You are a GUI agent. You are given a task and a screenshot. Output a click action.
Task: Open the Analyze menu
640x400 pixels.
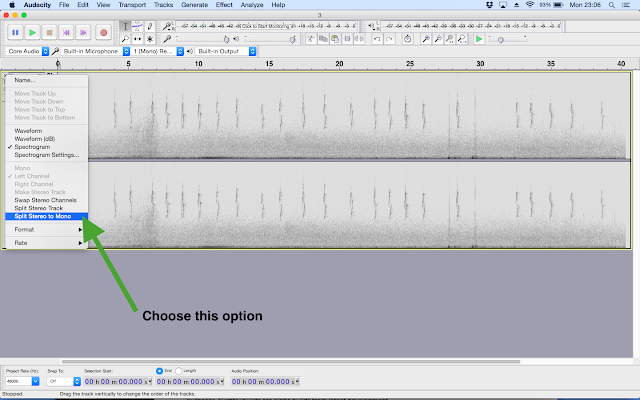coord(252,5)
